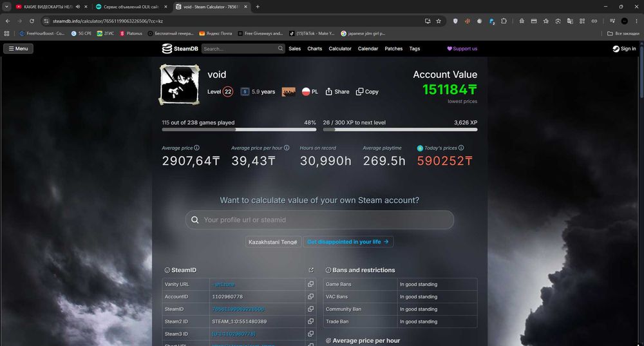Switch to the OLX tab
The width and height of the screenshot is (644, 346).
click(131, 6)
